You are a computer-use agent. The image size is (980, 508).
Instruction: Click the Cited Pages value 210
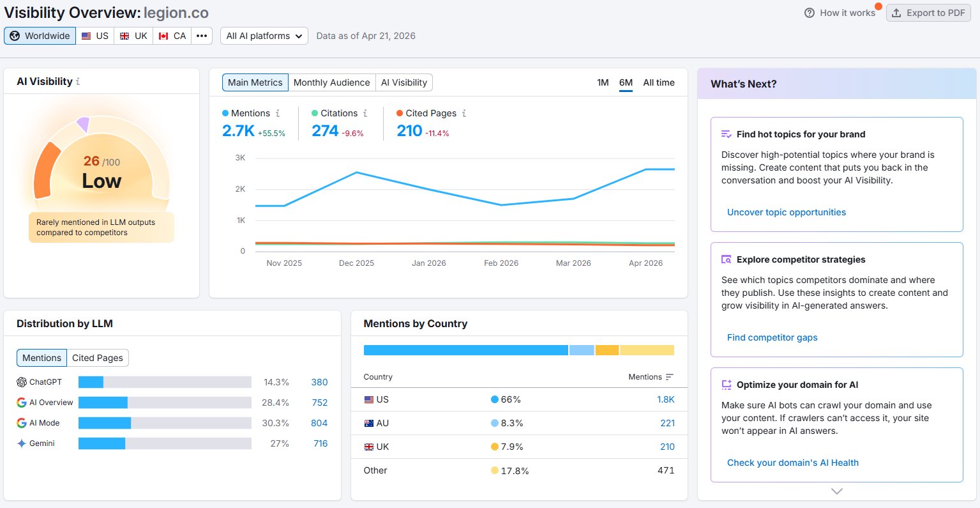[409, 131]
